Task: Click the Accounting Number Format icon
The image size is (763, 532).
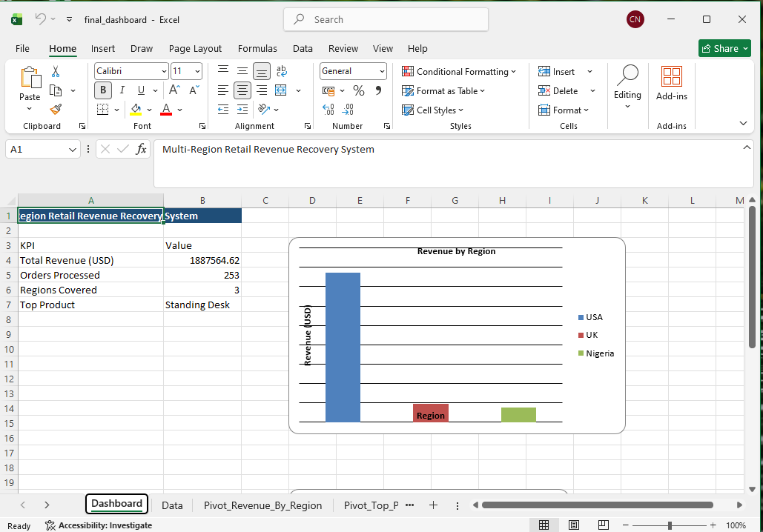Action: tap(328, 90)
